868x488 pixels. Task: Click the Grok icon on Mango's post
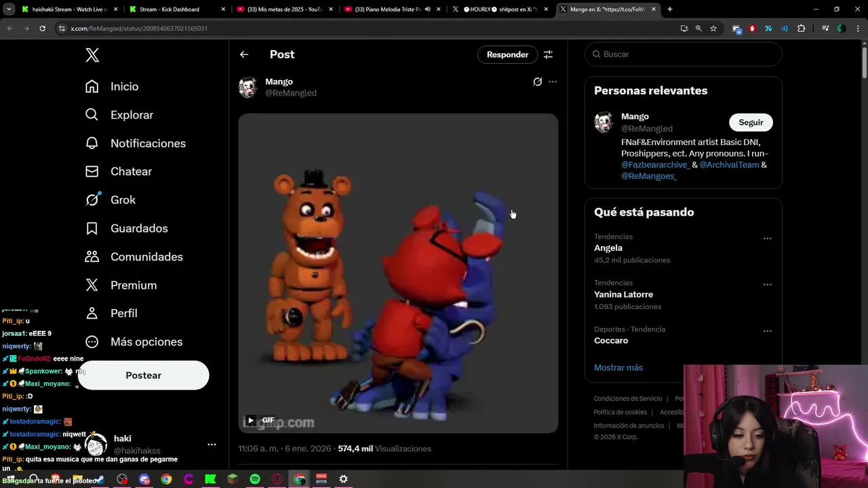pyautogui.click(x=537, y=82)
